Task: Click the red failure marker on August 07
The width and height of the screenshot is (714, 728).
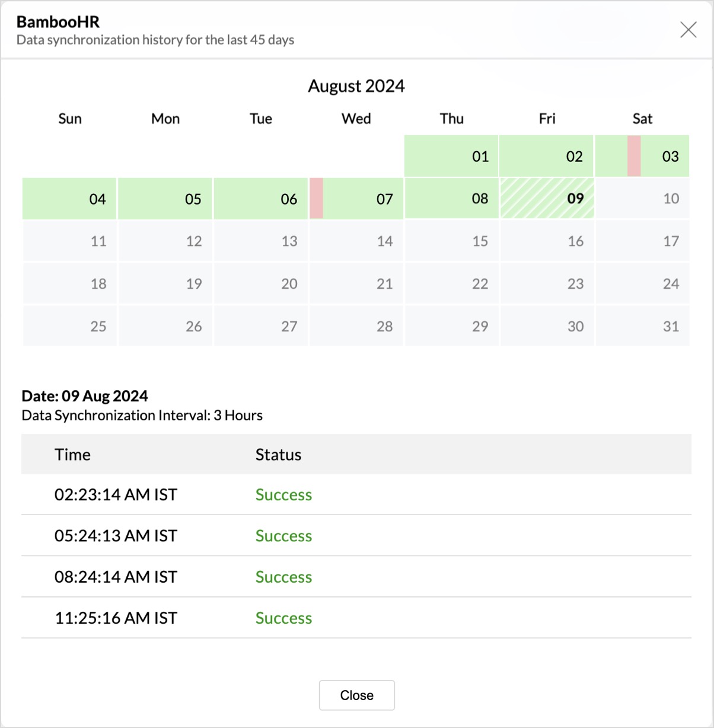Action: [x=316, y=198]
